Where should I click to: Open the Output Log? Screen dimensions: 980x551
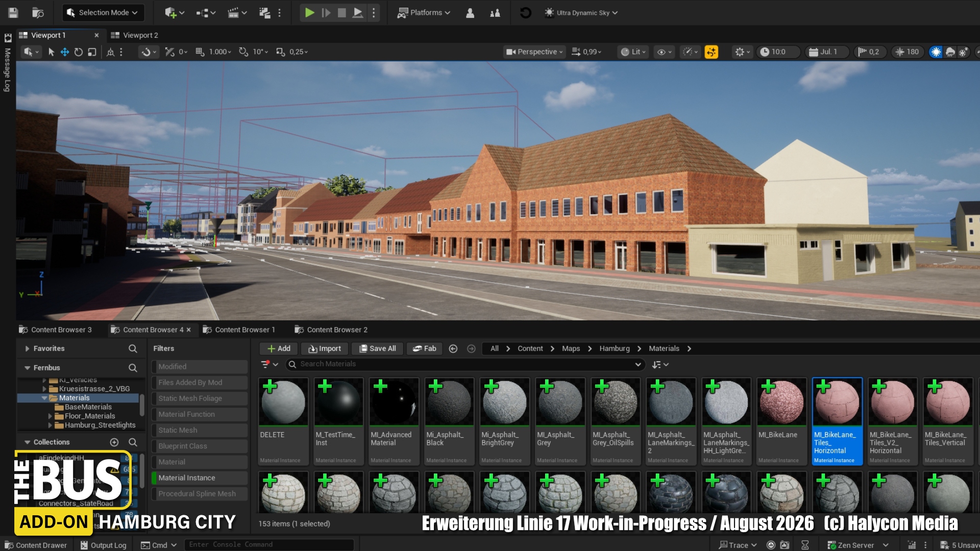pyautogui.click(x=103, y=545)
